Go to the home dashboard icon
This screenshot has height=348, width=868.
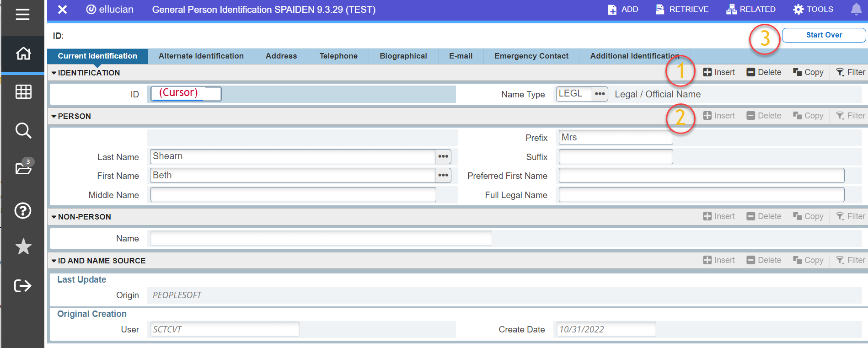pos(23,54)
